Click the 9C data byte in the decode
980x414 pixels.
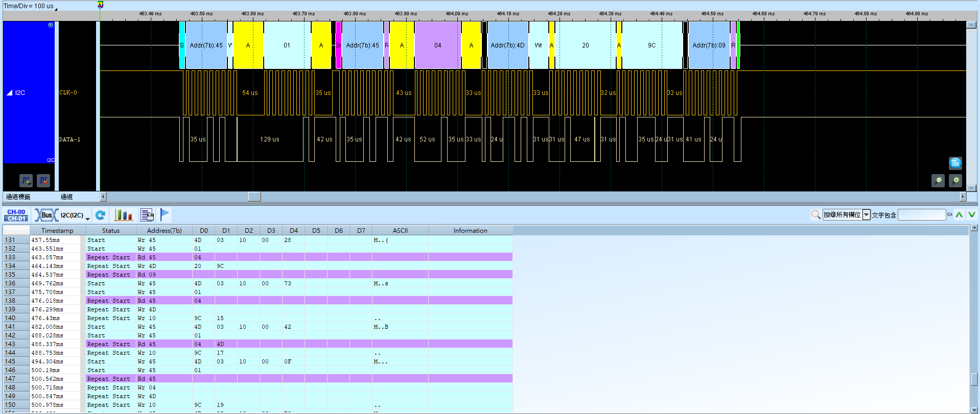[652, 45]
